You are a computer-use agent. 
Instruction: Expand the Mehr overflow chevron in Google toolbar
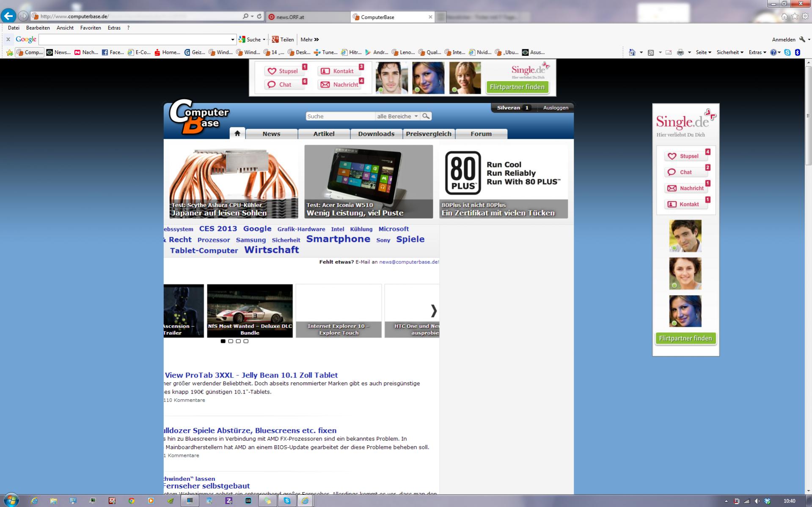[x=317, y=39]
